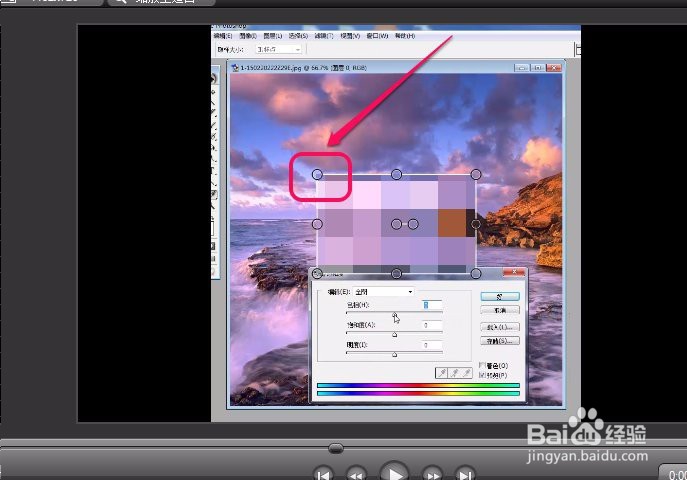Screen dimensions: 687x480
Task: Select the subtract-from-sample eyedropper icon
Action: [467, 373]
